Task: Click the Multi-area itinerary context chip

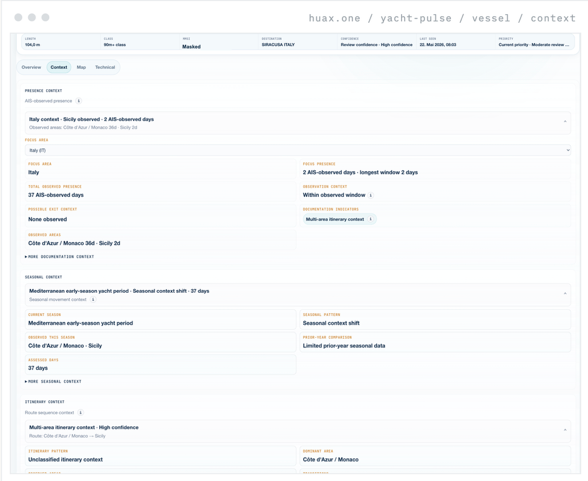Action: [x=339, y=219]
